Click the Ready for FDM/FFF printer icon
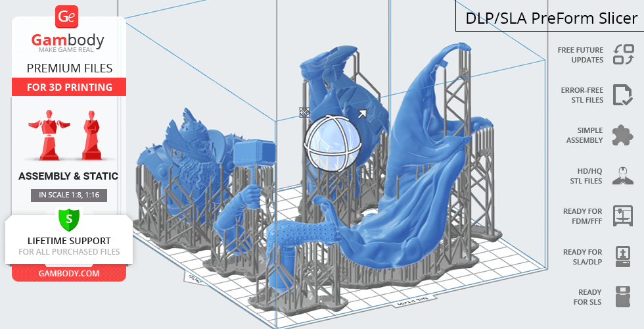The height and width of the screenshot is (329, 644). (x=622, y=216)
